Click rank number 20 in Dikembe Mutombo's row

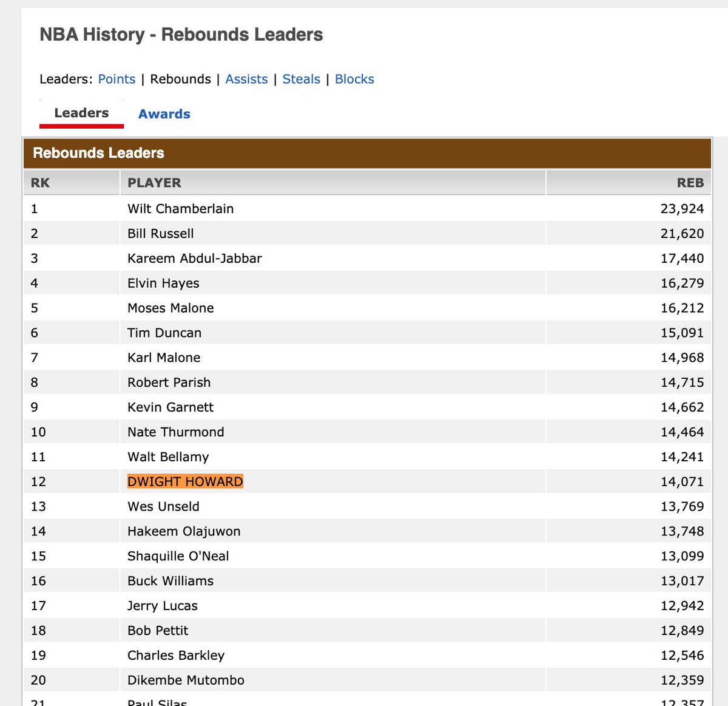click(38, 681)
